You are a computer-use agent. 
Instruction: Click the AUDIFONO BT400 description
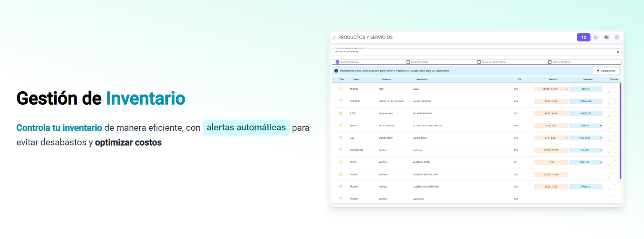tap(421, 162)
